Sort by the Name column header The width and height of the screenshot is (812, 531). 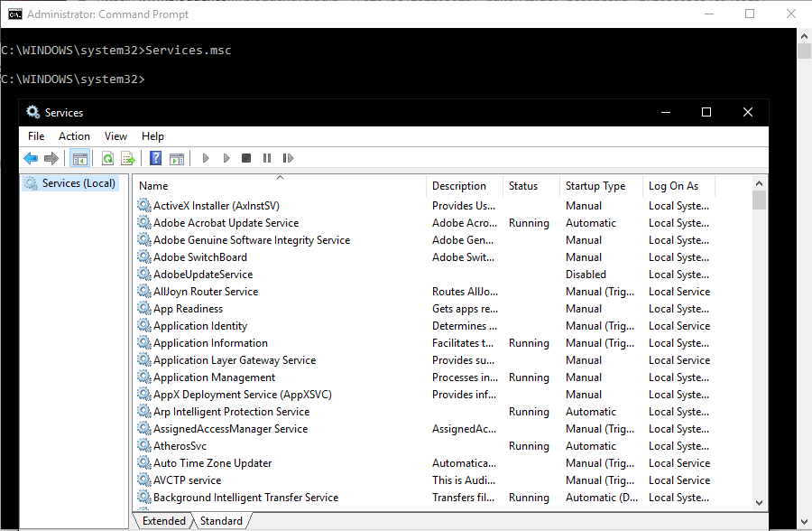[x=280, y=186]
